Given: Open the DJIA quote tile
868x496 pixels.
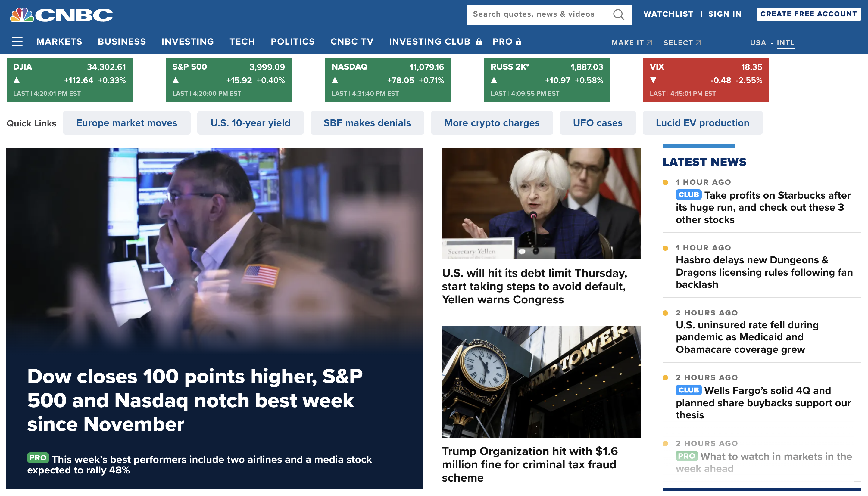Looking at the screenshot, I should [69, 80].
